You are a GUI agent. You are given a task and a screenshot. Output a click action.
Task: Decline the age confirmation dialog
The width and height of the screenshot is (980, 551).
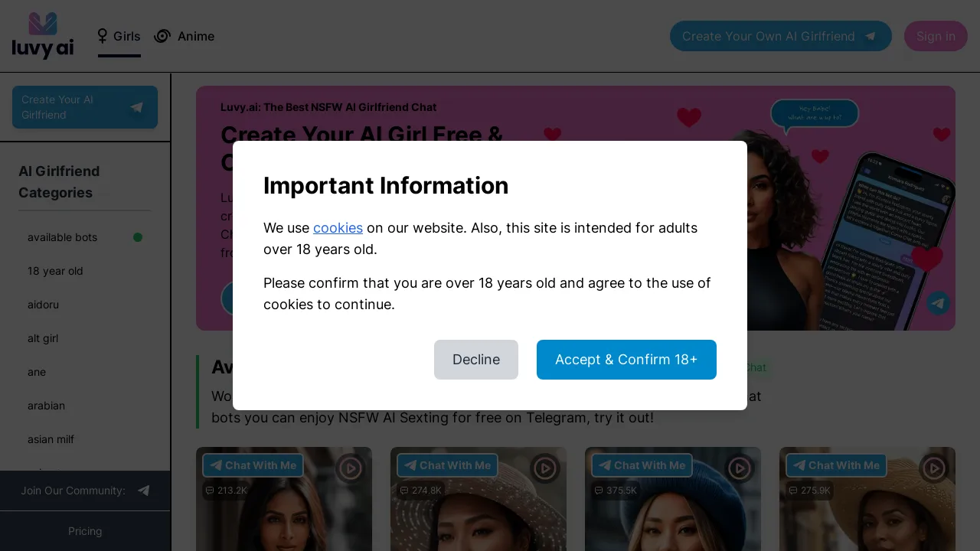point(476,360)
